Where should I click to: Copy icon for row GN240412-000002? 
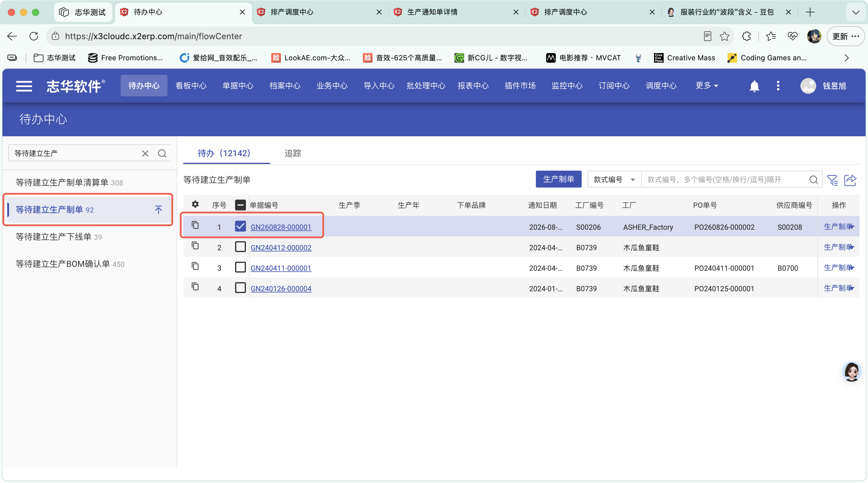pyautogui.click(x=195, y=246)
